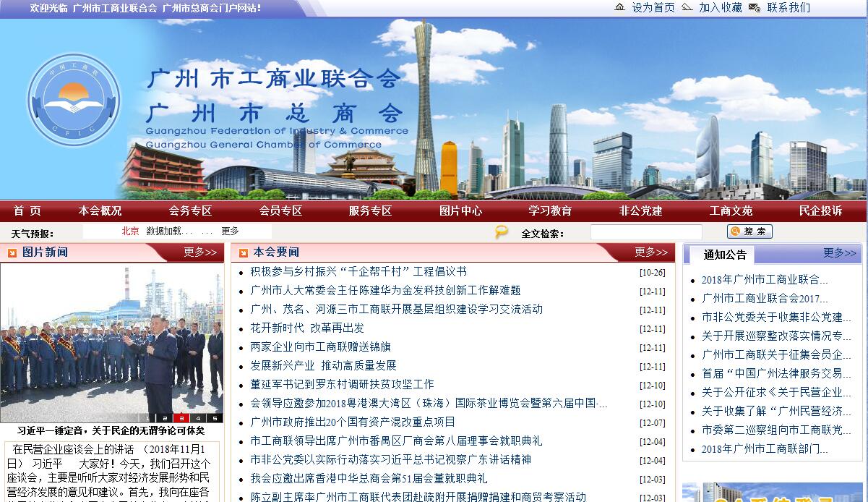Click the home icon beside 设为首页
The image size is (868, 502).
619,7
